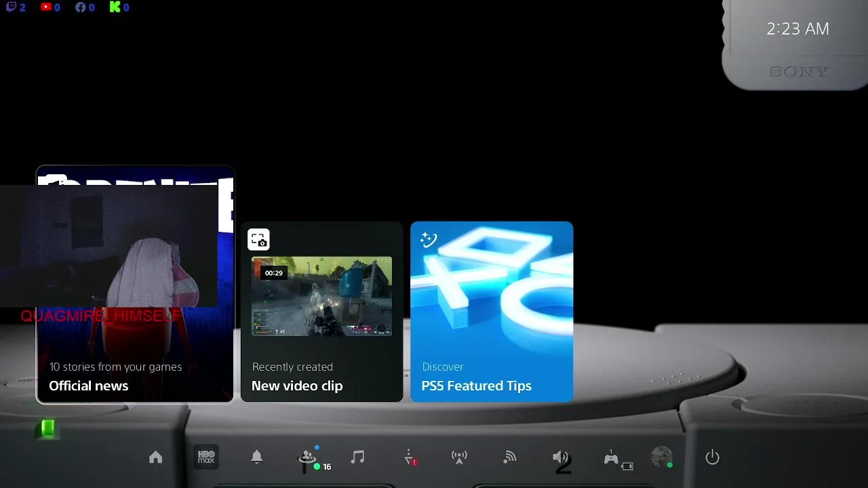Open the Music control

(358, 457)
